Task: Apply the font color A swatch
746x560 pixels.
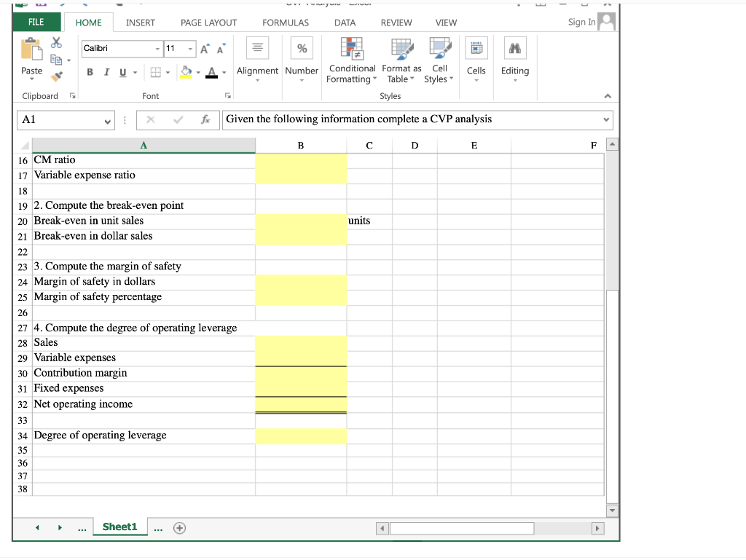Action: tap(212, 72)
